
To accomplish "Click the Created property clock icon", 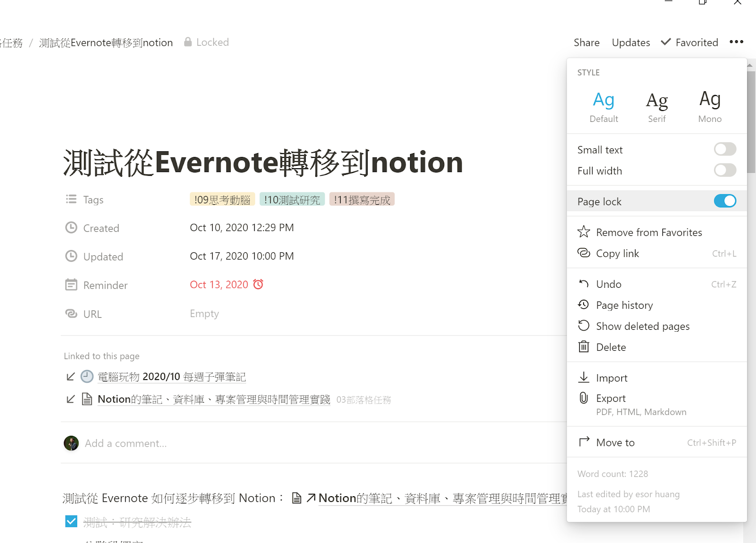I will tap(71, 228).
